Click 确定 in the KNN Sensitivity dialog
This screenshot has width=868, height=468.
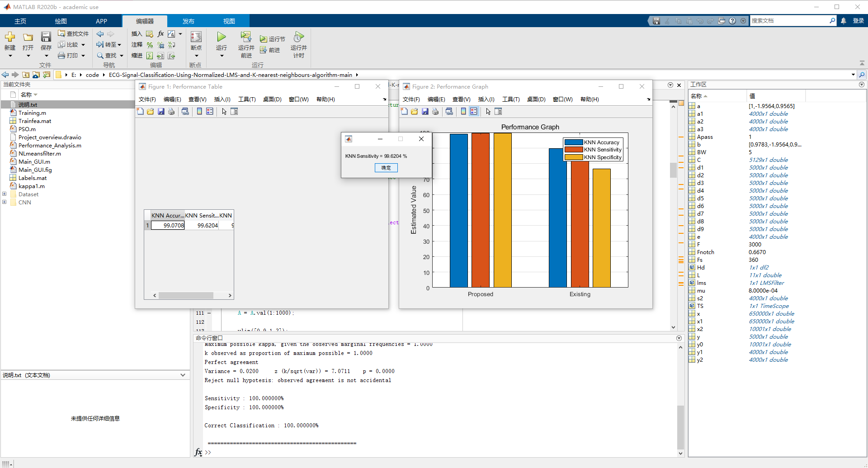(386, 168)
